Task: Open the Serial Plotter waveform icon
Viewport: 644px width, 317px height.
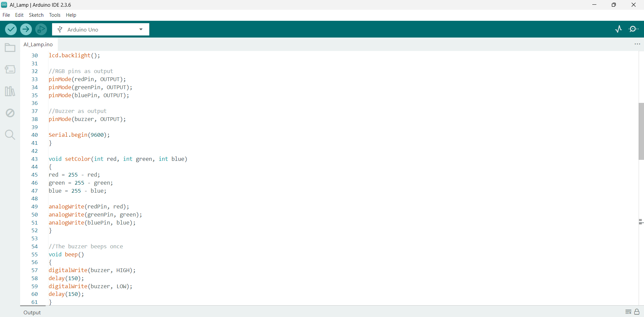Action: click(x=618, y=29)
